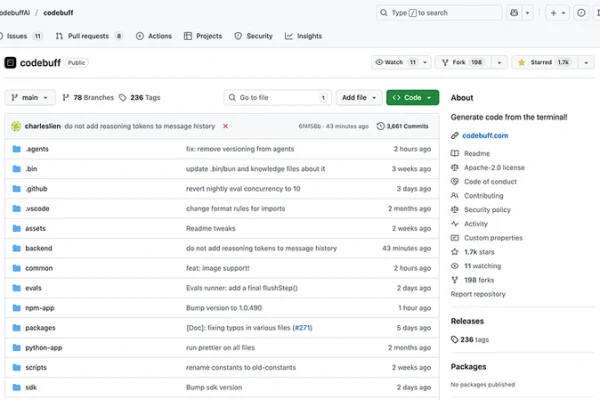Open the codebuff.com website link
The width and height of the screenshot is (600, 400).
[485, 136]
